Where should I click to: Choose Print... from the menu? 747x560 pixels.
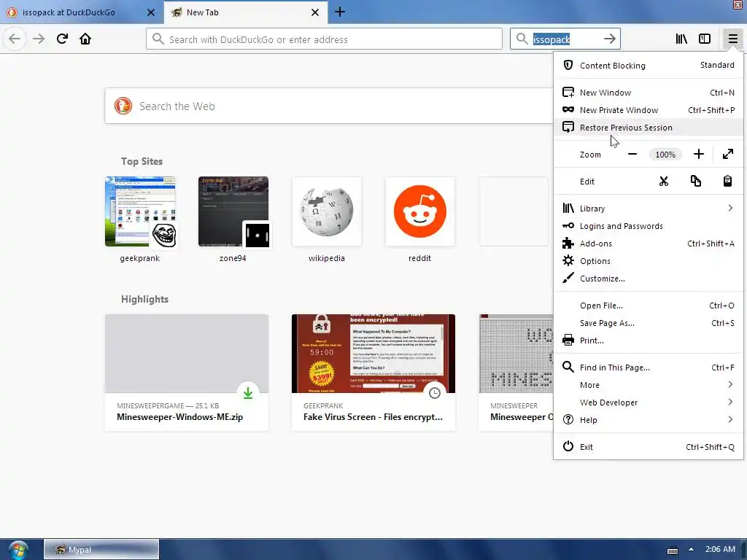point(648,341)
